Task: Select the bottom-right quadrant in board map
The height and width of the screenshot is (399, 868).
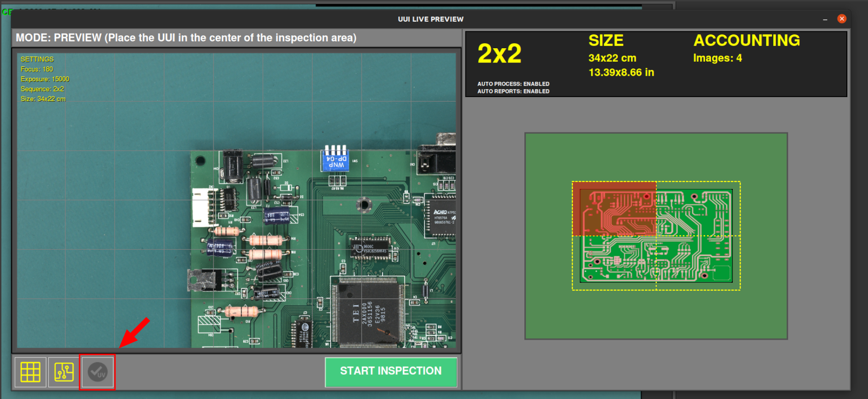Action: coord(698,263)
